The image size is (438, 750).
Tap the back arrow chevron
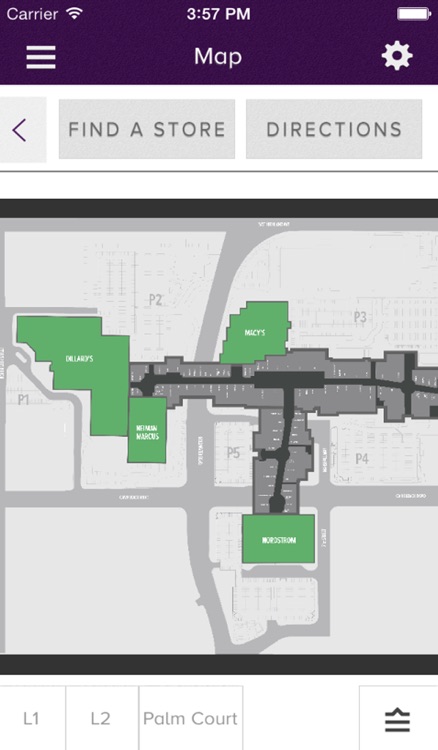20,130
